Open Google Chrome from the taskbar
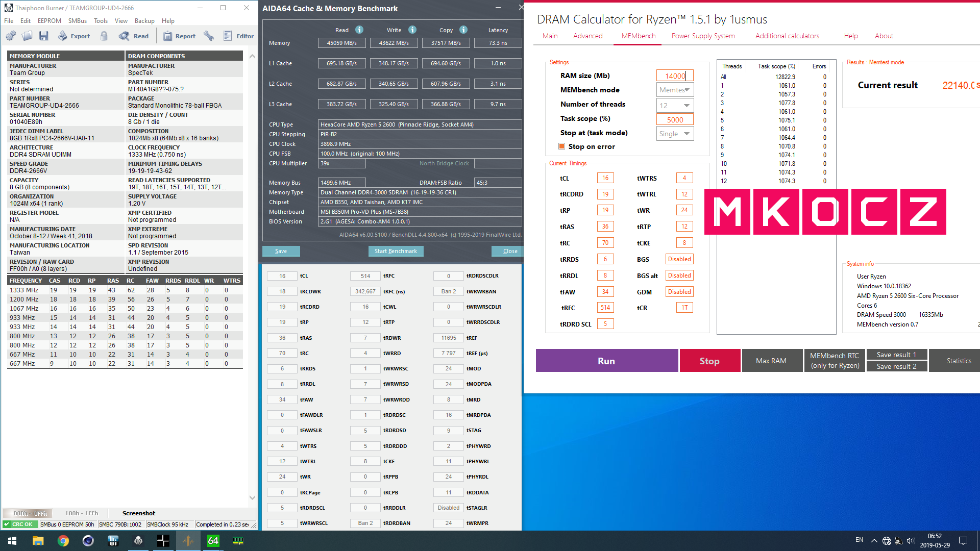The width and height of the screenshot is (980, 551). click(x=63, y=541)
